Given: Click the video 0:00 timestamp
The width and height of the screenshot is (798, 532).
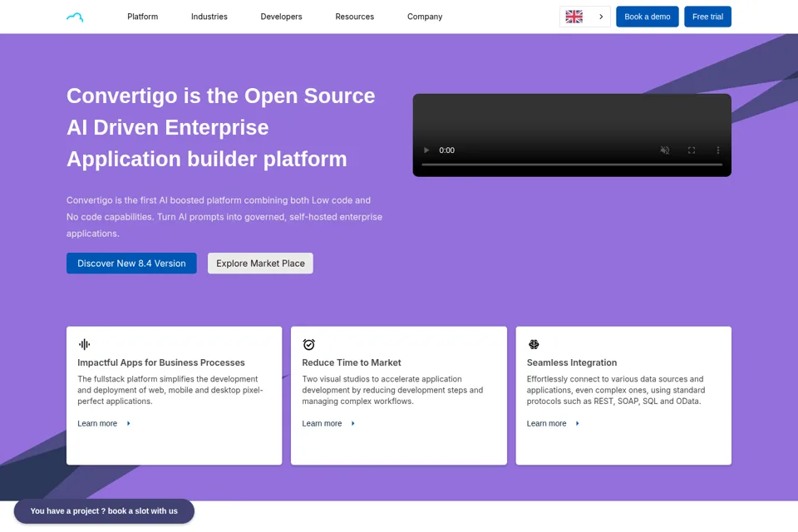Looking at the screenshot, I should pyautogui.click(x=447, y=150).
